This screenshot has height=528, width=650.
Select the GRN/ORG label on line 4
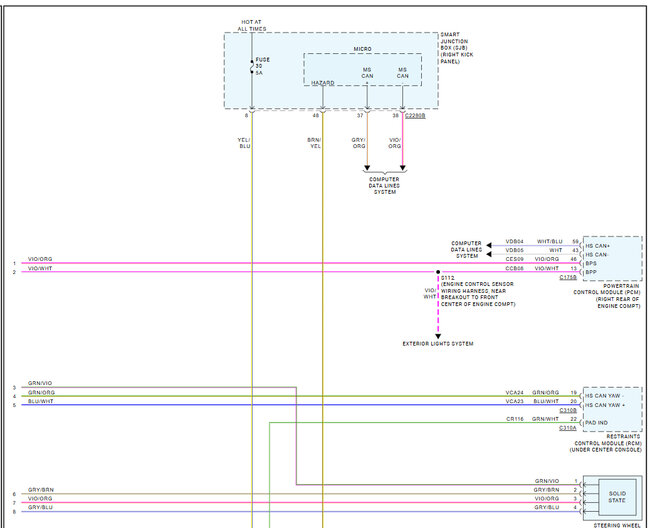[x=41, y=392]
